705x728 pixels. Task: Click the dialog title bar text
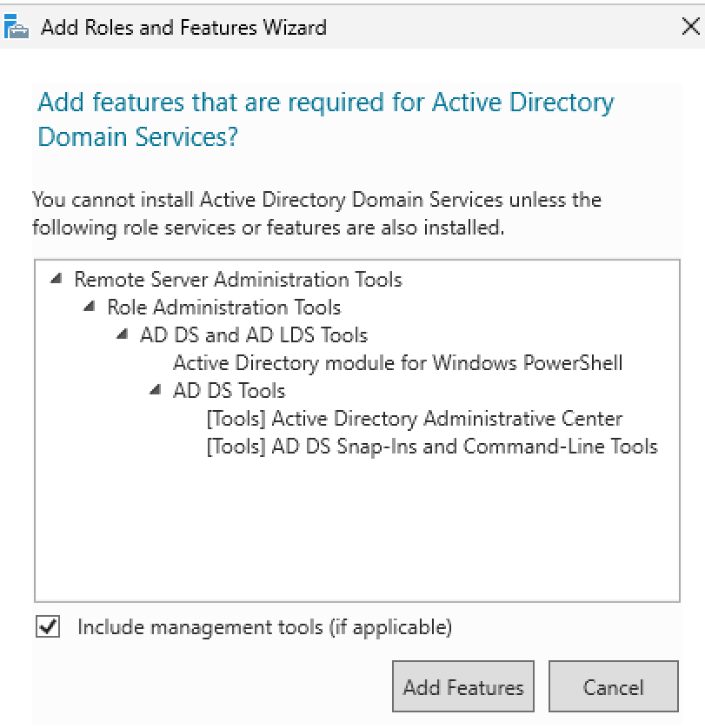click(x=184, y=27)
